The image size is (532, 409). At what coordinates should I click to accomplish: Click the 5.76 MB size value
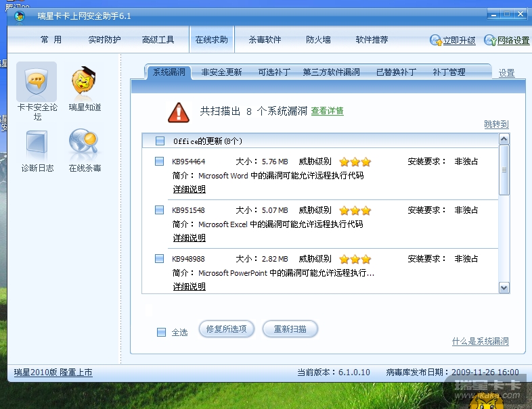275,162
